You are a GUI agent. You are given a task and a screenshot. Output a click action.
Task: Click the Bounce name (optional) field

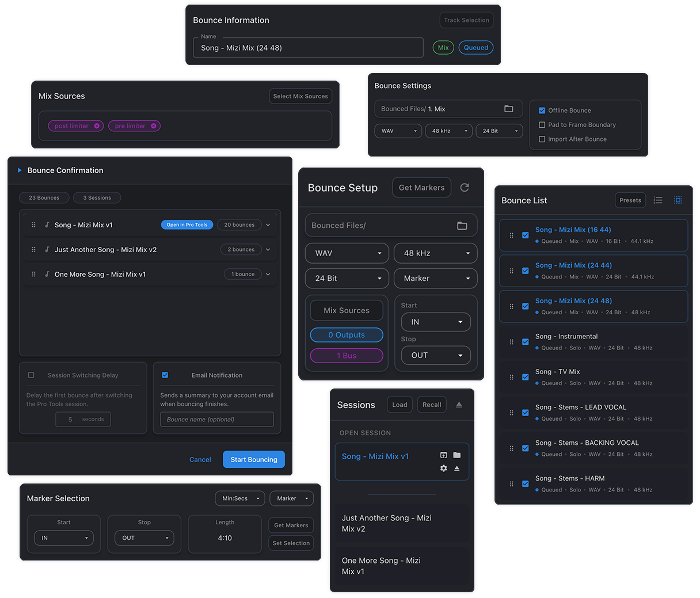[217, 420]
